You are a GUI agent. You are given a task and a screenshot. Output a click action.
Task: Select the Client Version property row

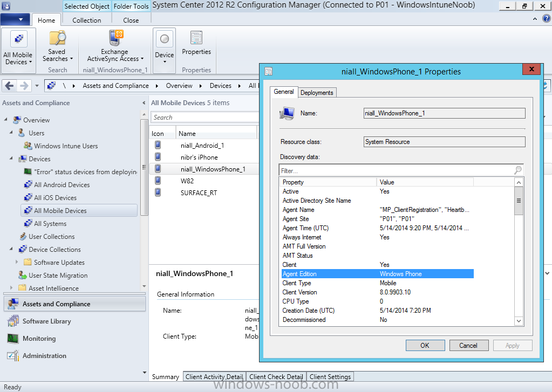[x=377, y=292]
